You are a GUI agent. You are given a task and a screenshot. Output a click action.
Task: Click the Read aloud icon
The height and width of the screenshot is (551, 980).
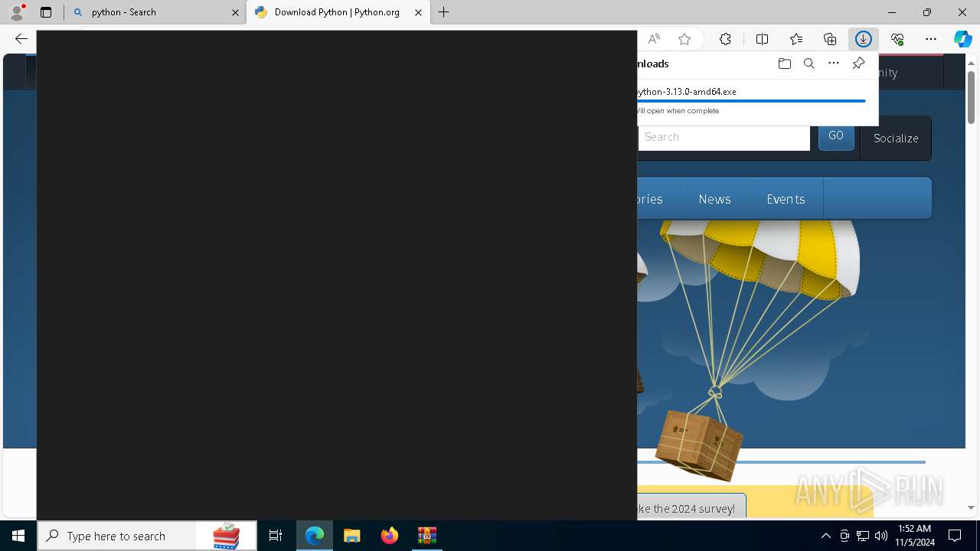coord(654,39)
